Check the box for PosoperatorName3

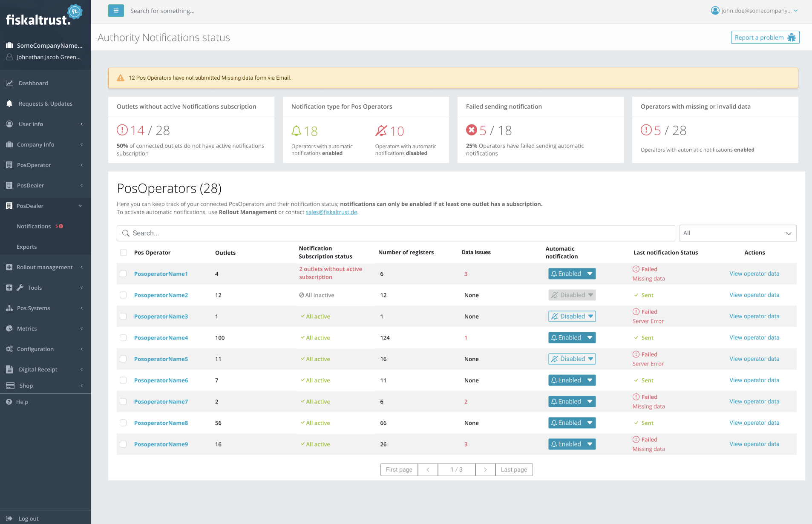click(x=123, y=316)
